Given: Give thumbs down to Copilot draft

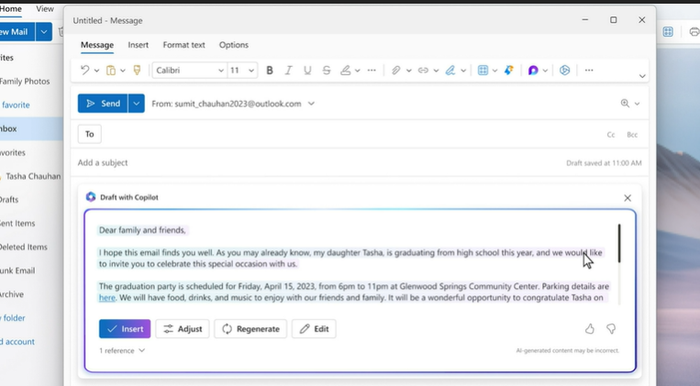Looking at the screenshot, I should (611, 329).
